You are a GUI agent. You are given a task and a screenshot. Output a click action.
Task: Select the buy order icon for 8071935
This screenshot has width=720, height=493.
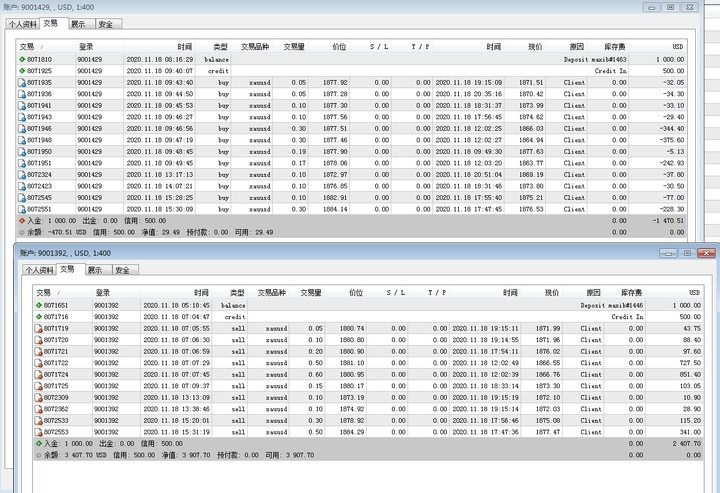click(x=22, y=83)
